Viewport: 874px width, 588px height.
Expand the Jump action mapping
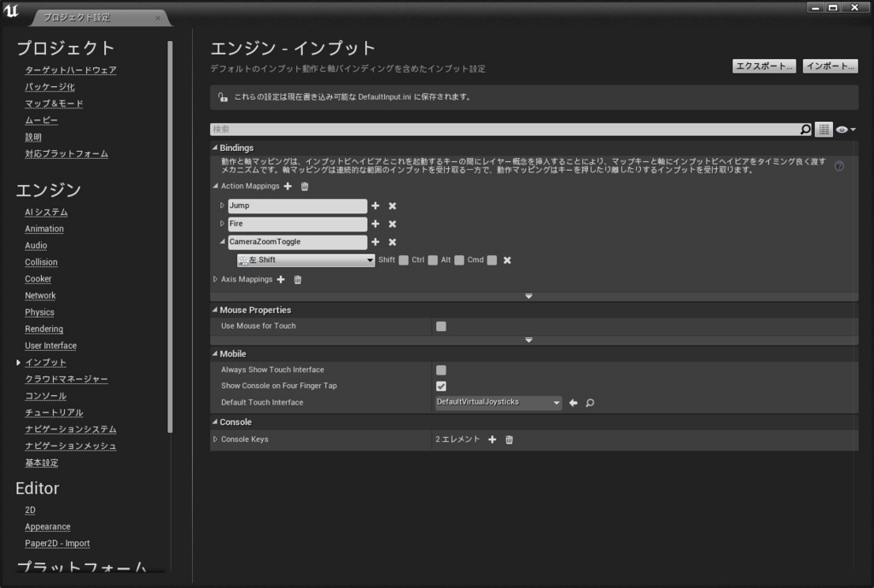222,206
